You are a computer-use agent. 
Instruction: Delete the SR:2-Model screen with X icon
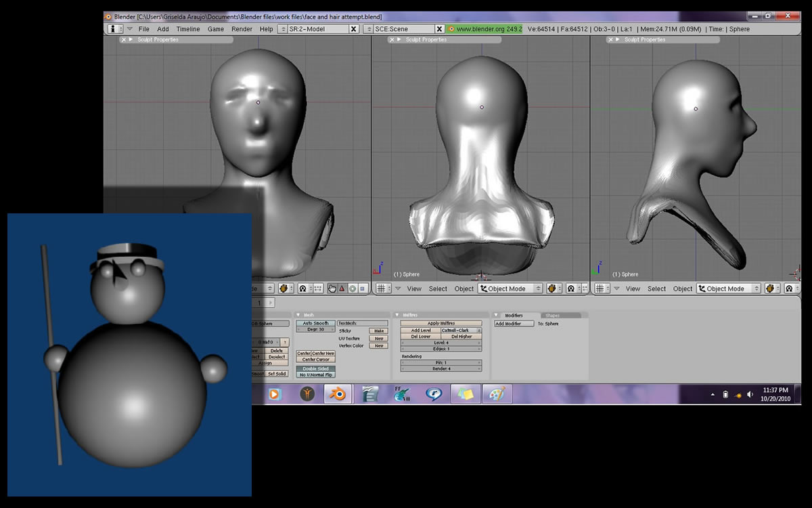point(353,29)
